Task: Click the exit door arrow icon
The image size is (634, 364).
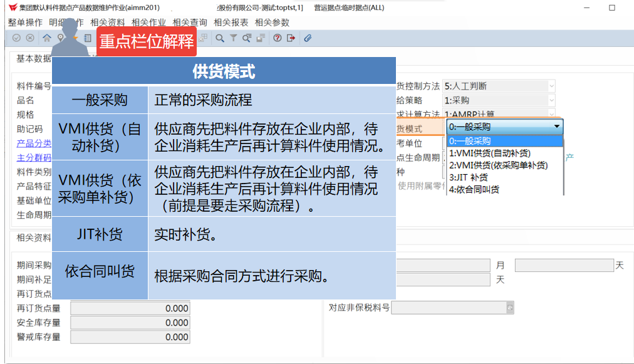Action: point(291,38)
